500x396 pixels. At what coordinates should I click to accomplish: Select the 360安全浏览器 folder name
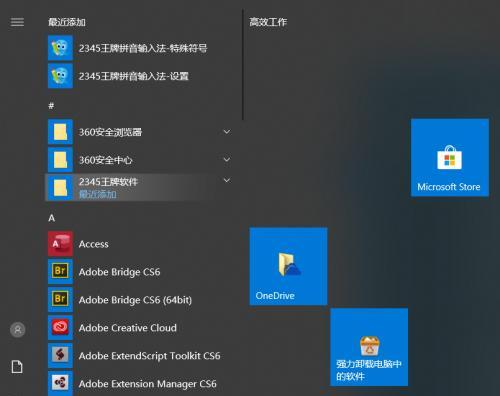pos(110,132)
